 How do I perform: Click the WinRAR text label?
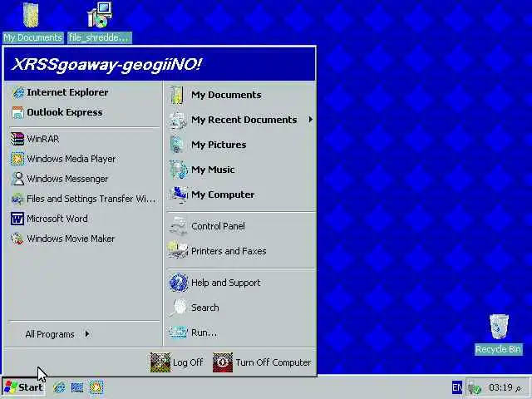click(x=43, y=139)
